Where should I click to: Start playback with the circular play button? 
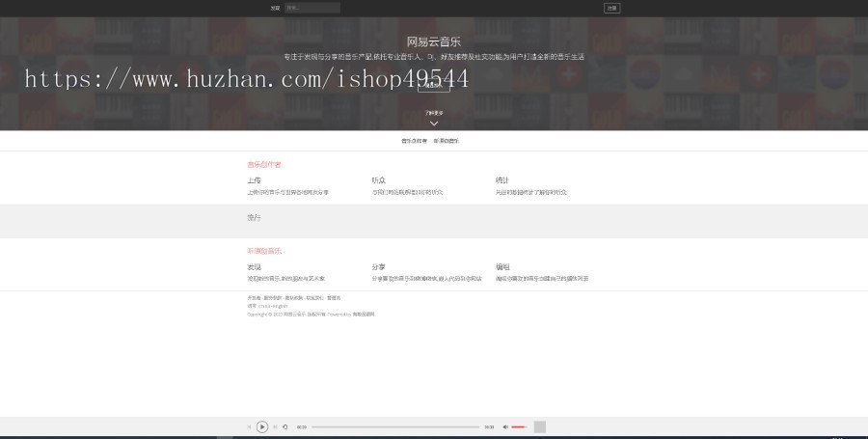click(x=262, y=426)
